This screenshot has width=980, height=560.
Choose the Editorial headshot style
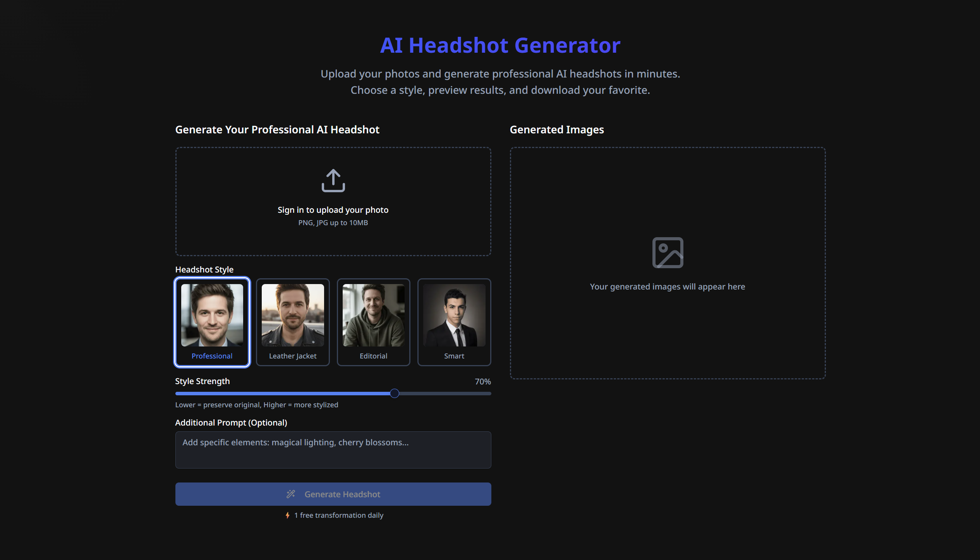373,322
